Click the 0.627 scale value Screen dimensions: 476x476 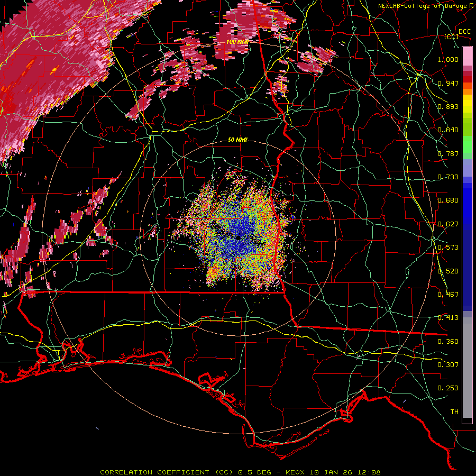click(448, 224)
